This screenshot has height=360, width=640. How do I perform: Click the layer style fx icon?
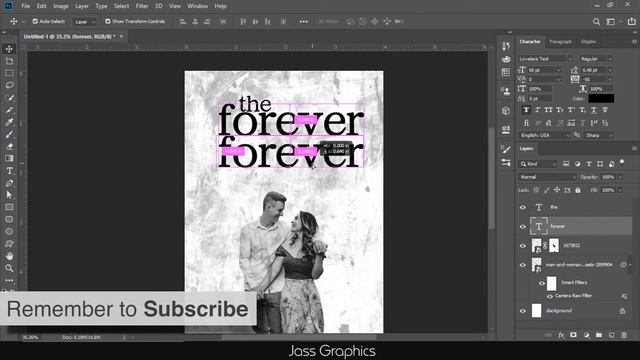(561, 335)
